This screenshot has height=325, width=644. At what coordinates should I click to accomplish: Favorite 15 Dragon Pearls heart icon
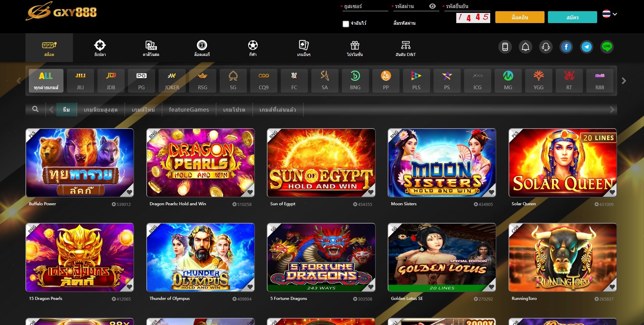tap(129, 287)
